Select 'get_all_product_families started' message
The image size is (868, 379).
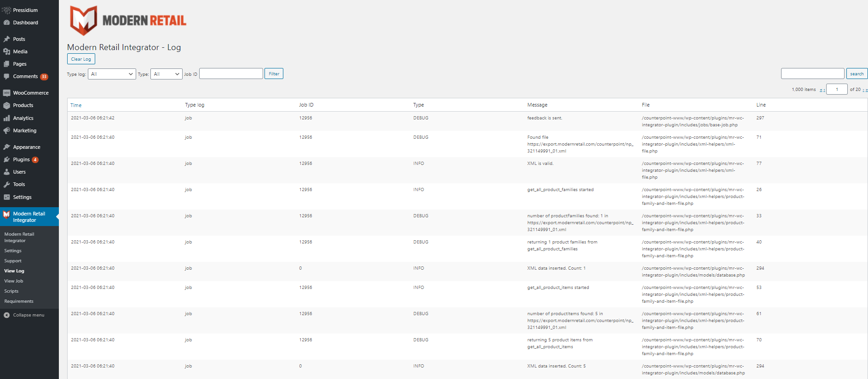(560, 190)
